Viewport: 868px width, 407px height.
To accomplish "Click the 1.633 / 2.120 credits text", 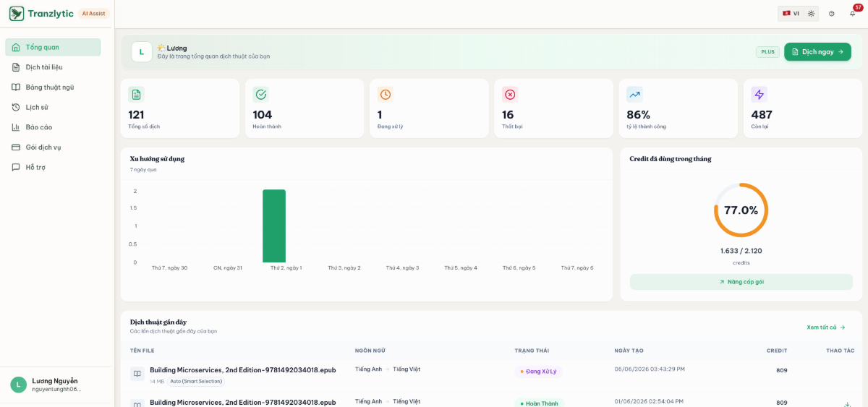I will pyautogui.click(x=741, y=251).
